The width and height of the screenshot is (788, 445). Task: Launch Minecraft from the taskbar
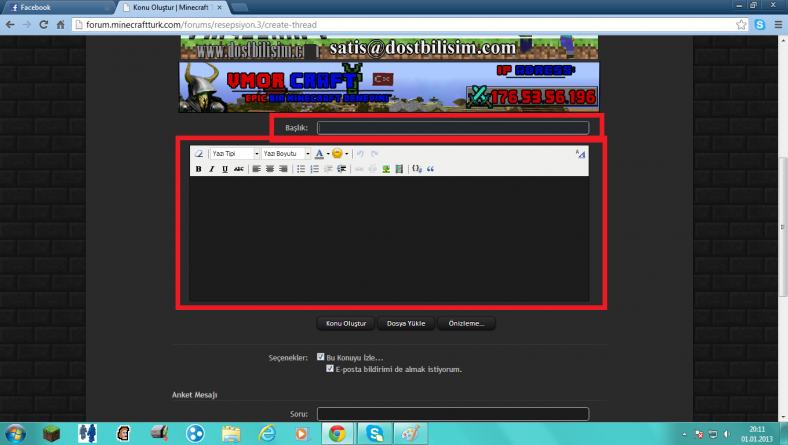51,433
